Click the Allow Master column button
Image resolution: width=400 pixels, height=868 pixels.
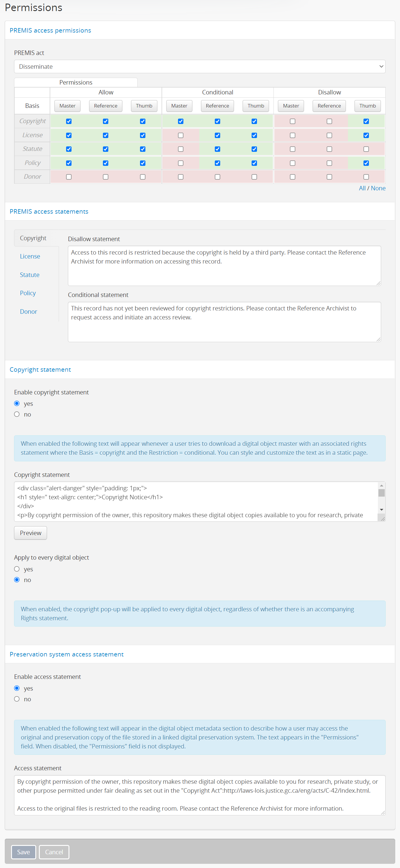click(67, 106)
